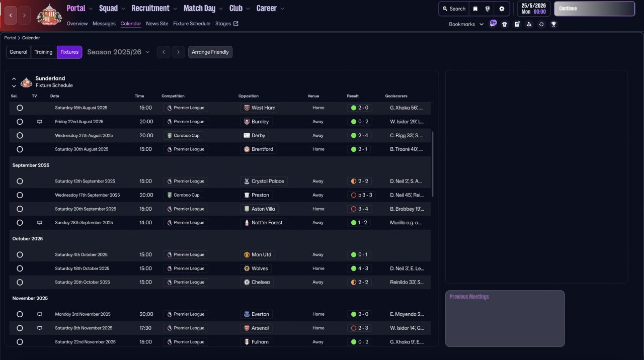Image resolution: width=644 pixels, height=360 pixels.
Task: Open the 9+ notifications chat icon
Action: (493, 24)
